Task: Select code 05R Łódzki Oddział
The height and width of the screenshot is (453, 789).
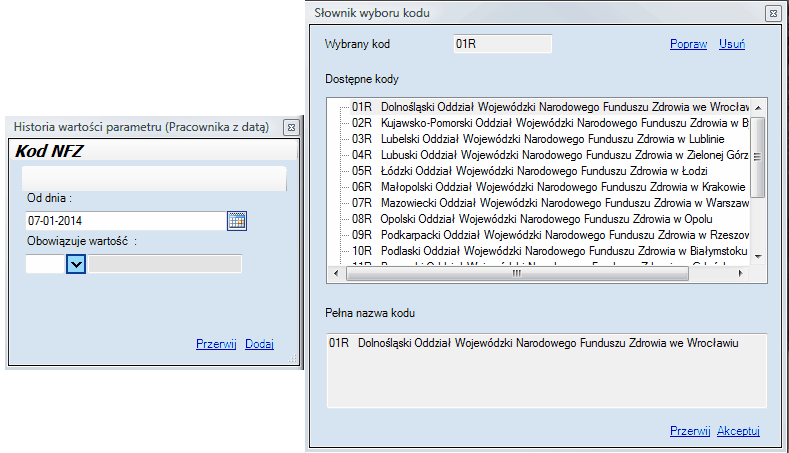Action: pyautogui.click(x=529, y=171)
